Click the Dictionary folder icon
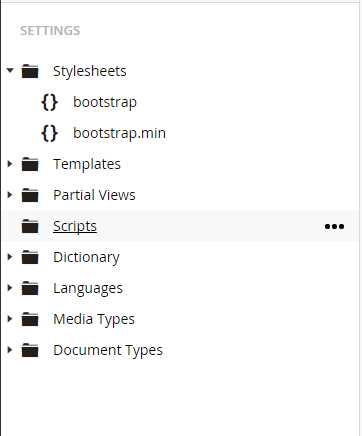362x436 pixels. [x=30, y=257]
